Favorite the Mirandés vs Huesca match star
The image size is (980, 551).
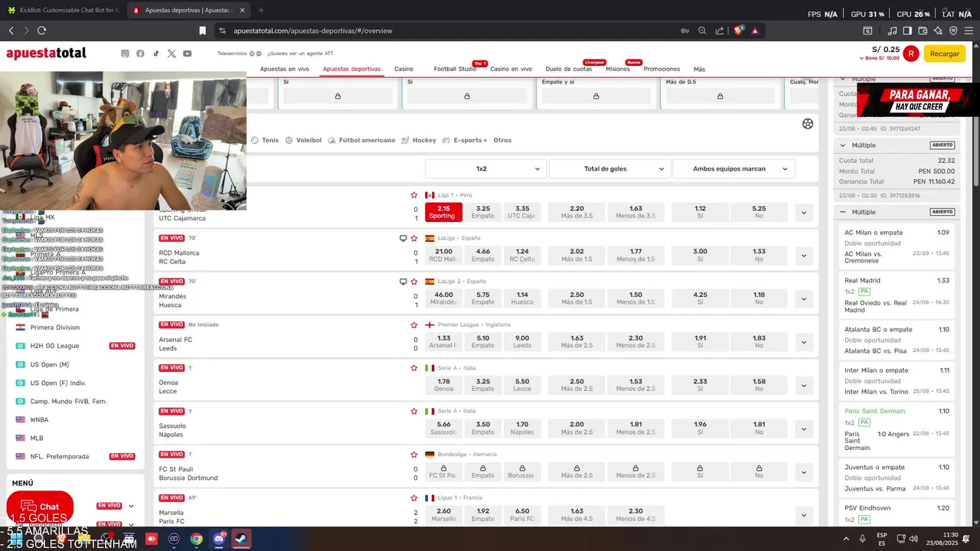pos(414,282)
